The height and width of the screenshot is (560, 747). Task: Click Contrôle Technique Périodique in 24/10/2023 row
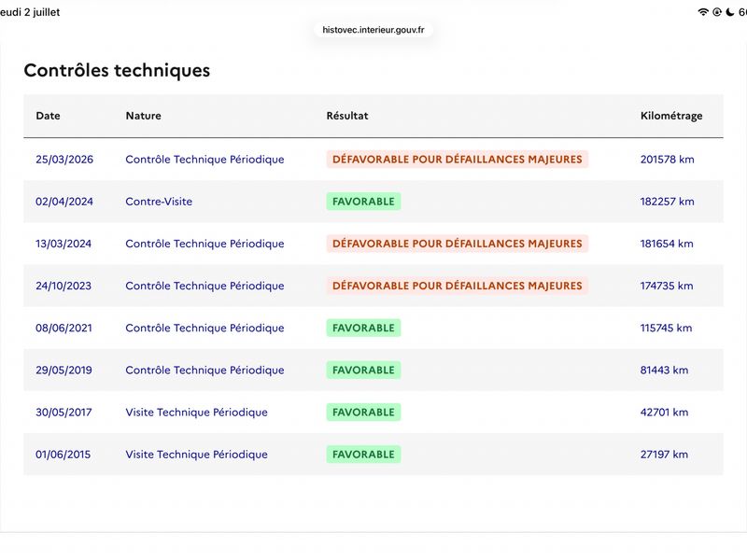204,286
